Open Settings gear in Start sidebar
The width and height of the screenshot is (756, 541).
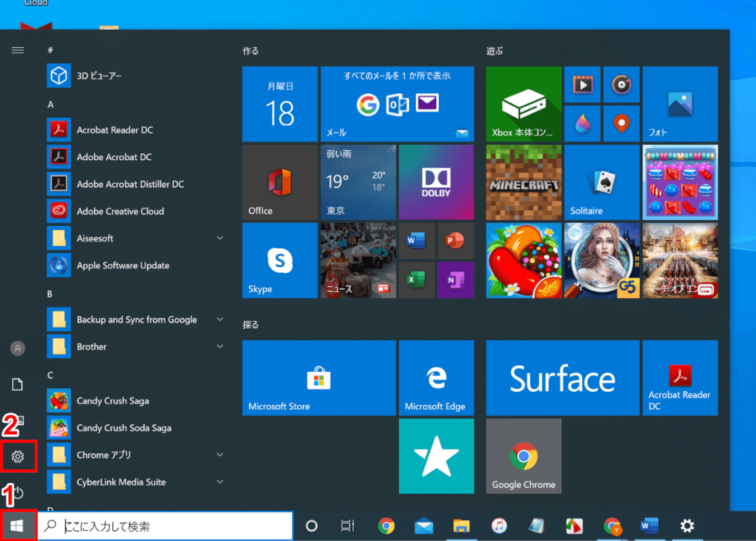pyautogui.click(x=18, y=456)
